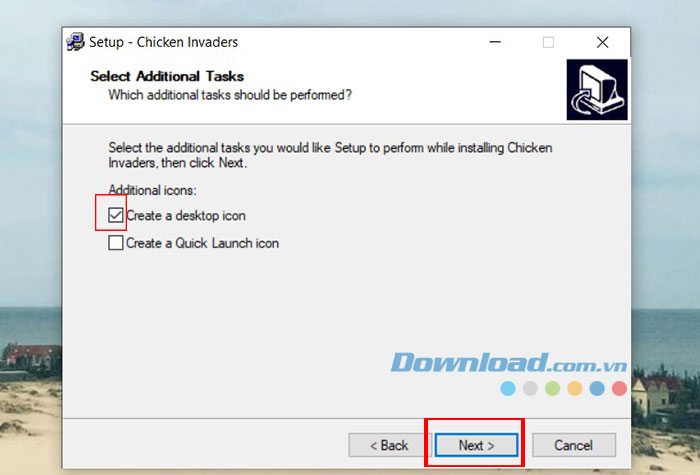Close the Setup - Chicken Invaders window
Screen dimensions: 700x475
click(602, 42)
